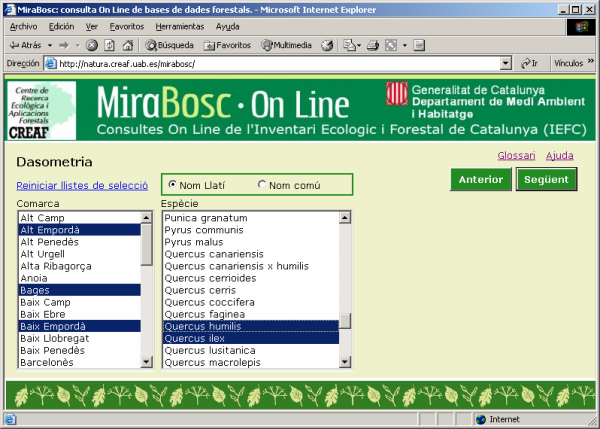The image size is (600, 429).
Task: Click the Generalitat de Catalunya emblem
Action: point(397,93)
